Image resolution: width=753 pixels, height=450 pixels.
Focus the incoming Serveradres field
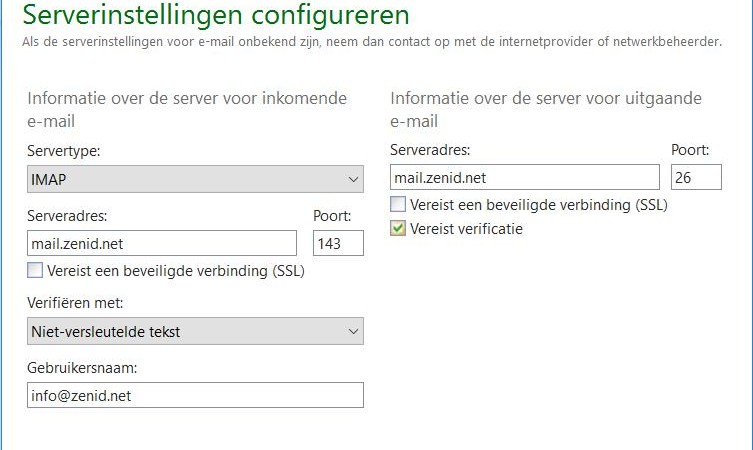coord(162,243)
